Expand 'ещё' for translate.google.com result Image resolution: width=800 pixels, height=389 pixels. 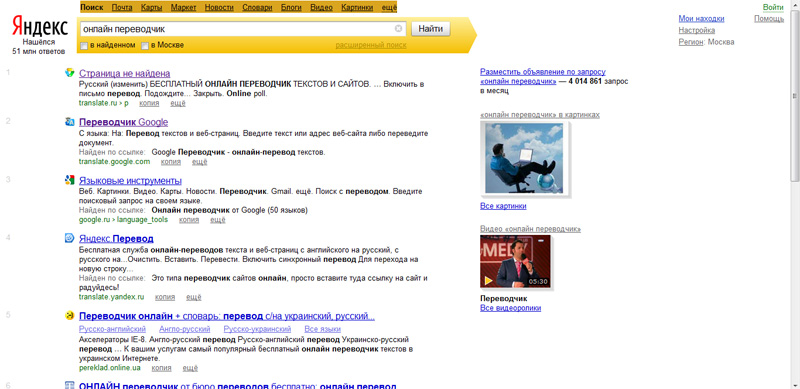point(199,162)
